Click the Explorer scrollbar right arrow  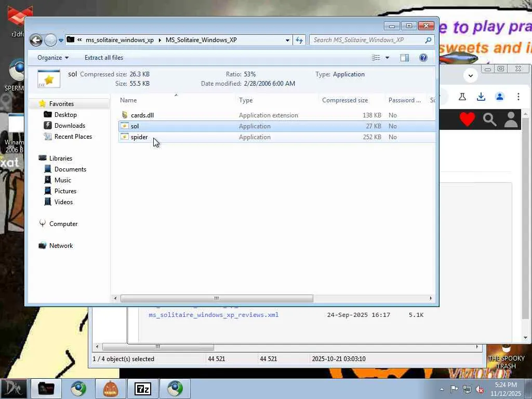coord(431,298)
